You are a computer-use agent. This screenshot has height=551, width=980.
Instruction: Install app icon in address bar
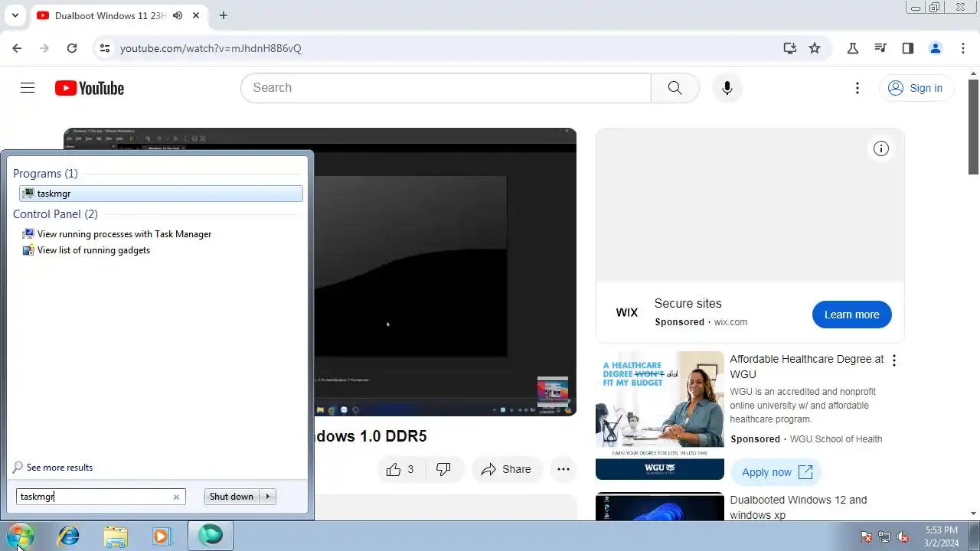point(790,48)
